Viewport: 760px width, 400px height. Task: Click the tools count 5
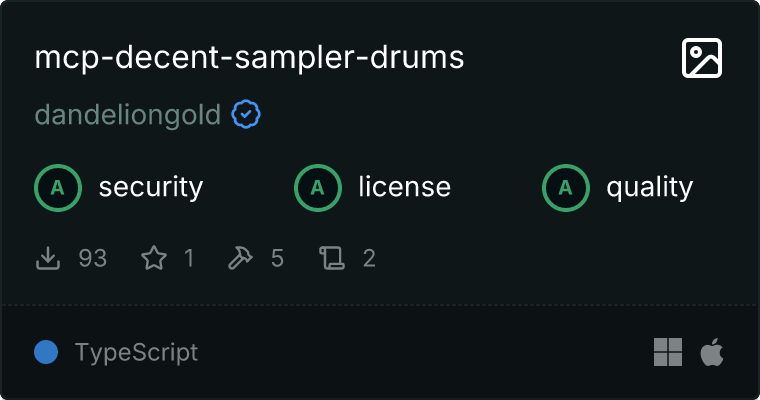point(277,259)
